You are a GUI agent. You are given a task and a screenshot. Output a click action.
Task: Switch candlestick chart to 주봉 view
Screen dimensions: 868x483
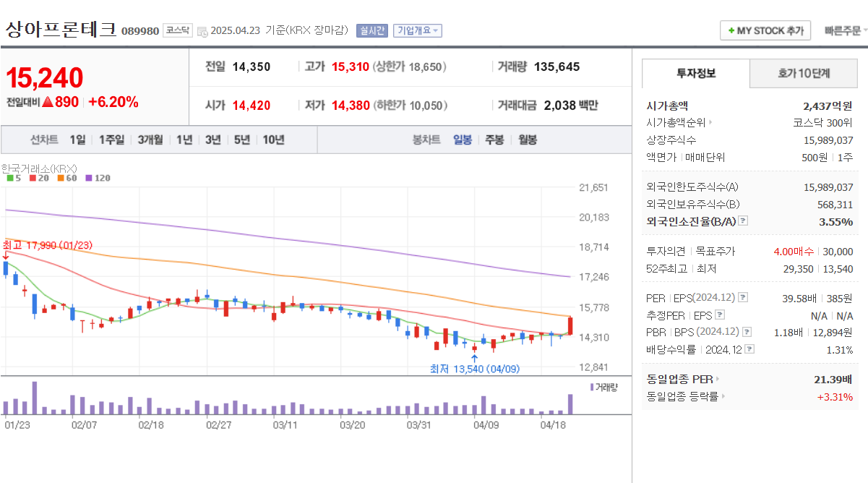pos(494,139)
